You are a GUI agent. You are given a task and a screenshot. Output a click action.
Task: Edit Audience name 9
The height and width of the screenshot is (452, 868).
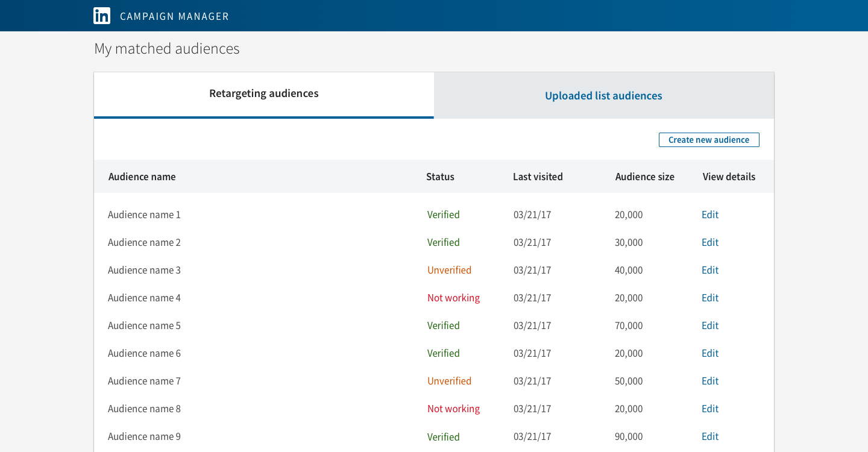tap(709, 436)
